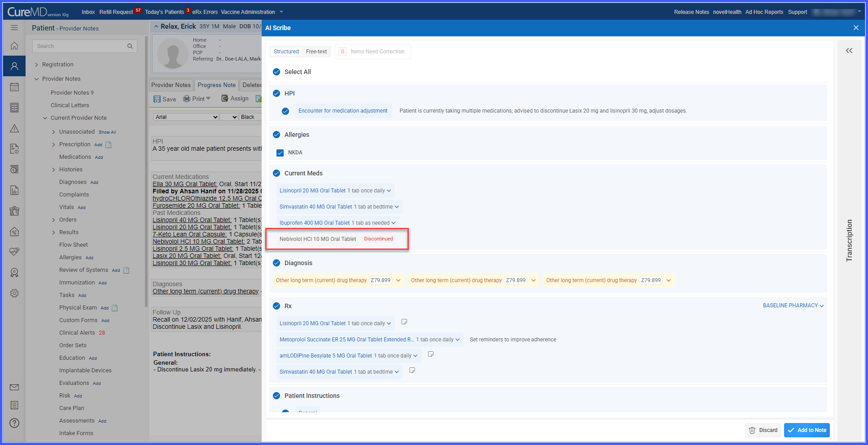Viewport: 868px width, 445px height.
Task: Click the warning triangle sidebar icon
Action: click(x=14, y=129)
